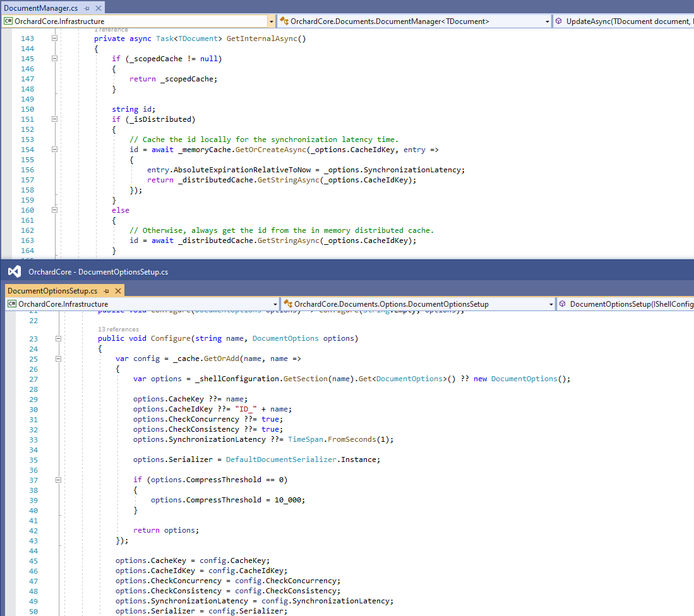Screen dimensions: 694x616
Task: Close the DocumentManager.cs tab
Action: tap(99, 8)
